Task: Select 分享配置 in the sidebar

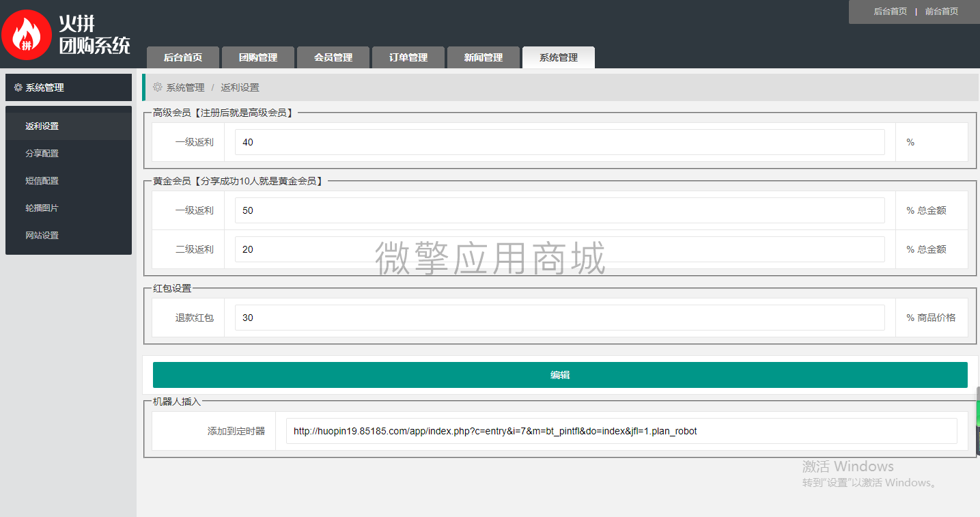Action: click(x=68, y=154)
